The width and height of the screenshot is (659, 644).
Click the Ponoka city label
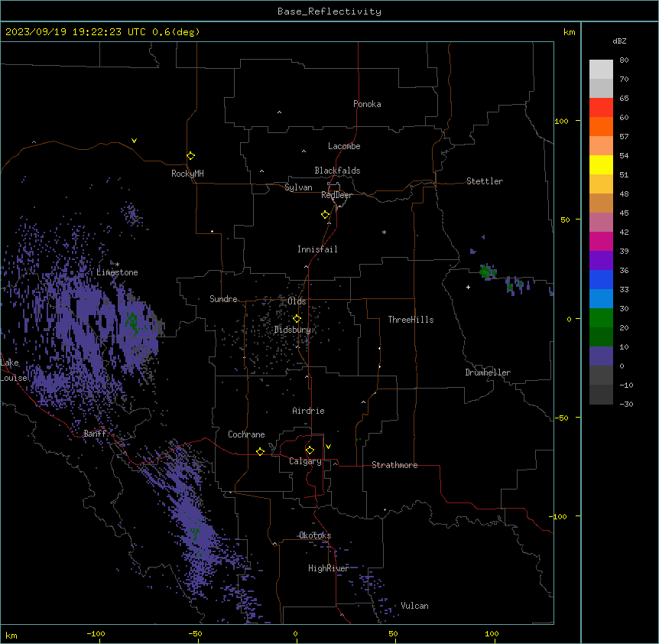(367, 104)
